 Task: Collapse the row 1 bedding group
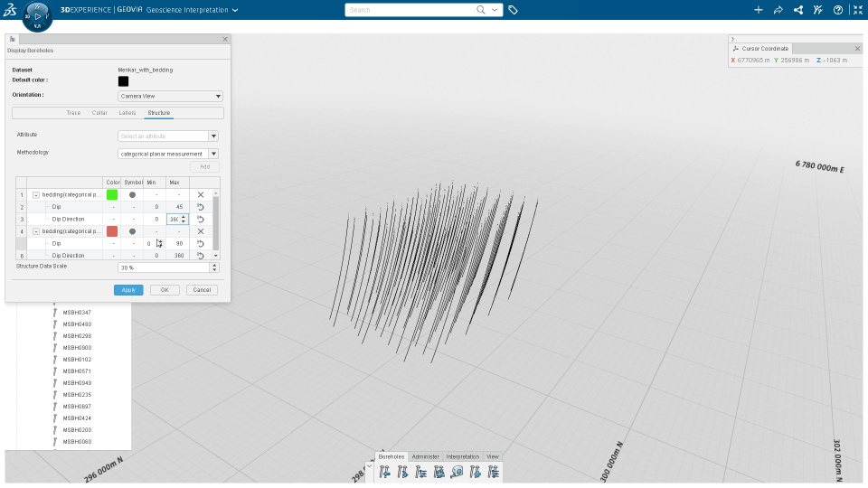tap(36, 195)
